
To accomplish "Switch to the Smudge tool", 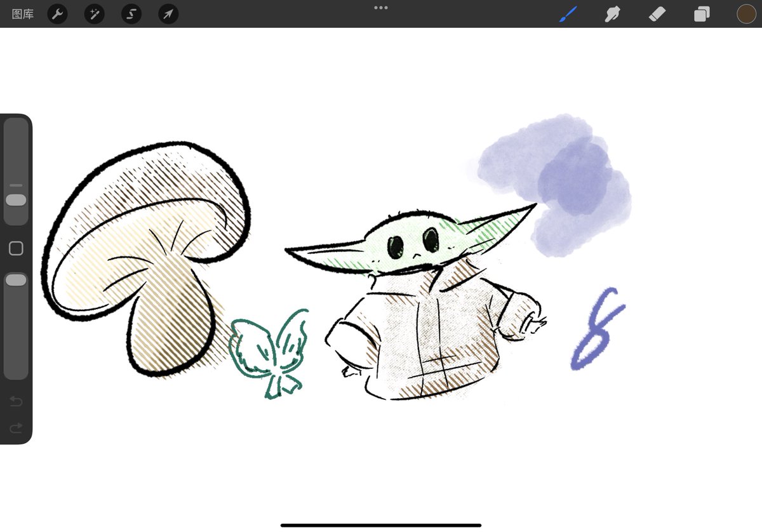I will 612,13.
